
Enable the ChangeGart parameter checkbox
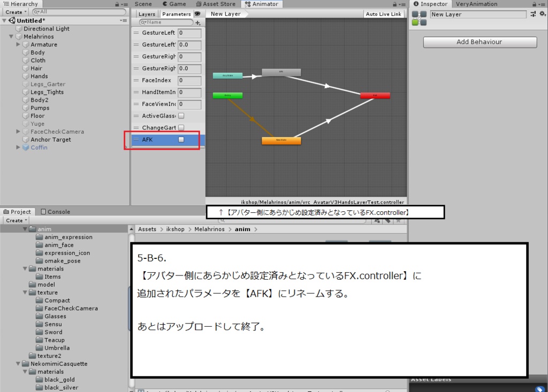click(x=181, y=127)
